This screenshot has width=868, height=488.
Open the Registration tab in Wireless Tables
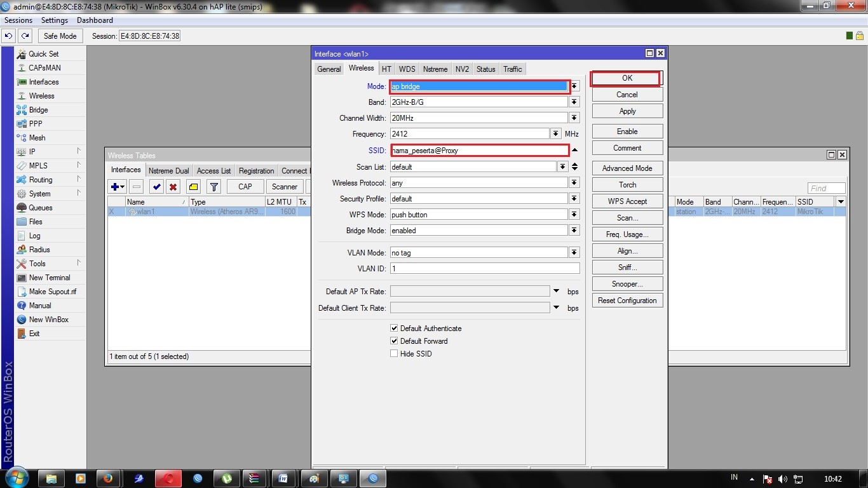coord(257,171)
